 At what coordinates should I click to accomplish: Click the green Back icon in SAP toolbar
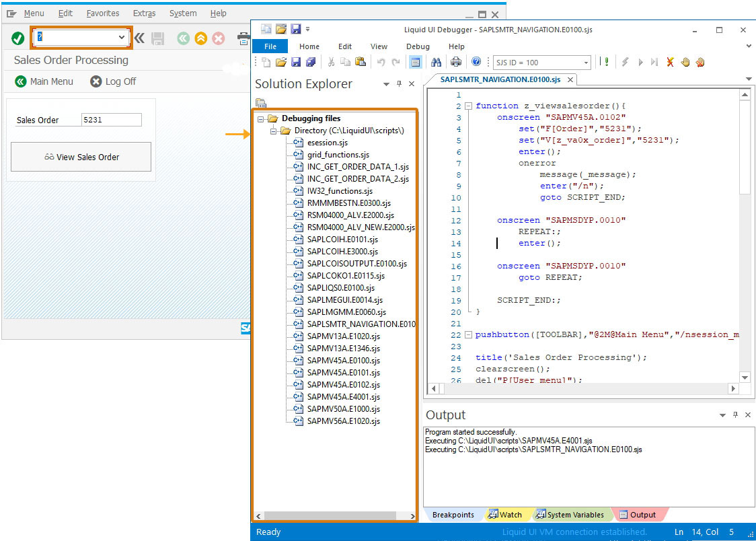[183, 38]
